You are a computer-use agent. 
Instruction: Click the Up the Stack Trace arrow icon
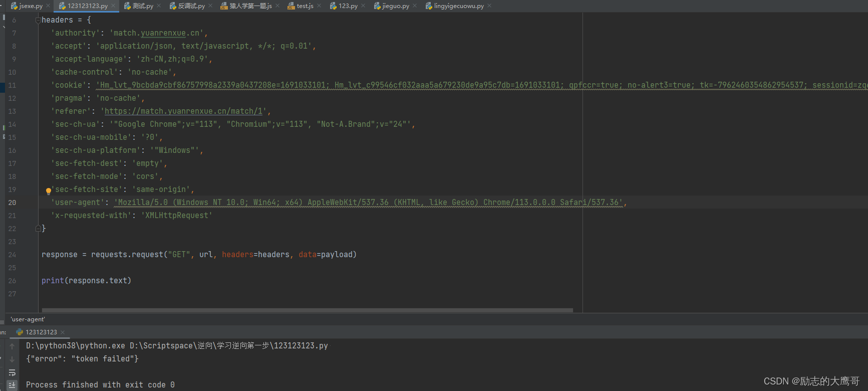(x=12, y=346)
